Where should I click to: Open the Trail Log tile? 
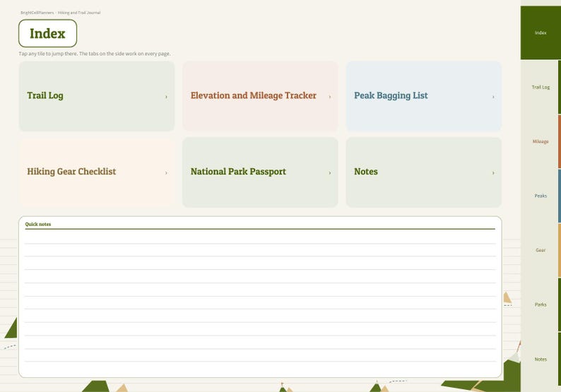click(x=97, y=96)
